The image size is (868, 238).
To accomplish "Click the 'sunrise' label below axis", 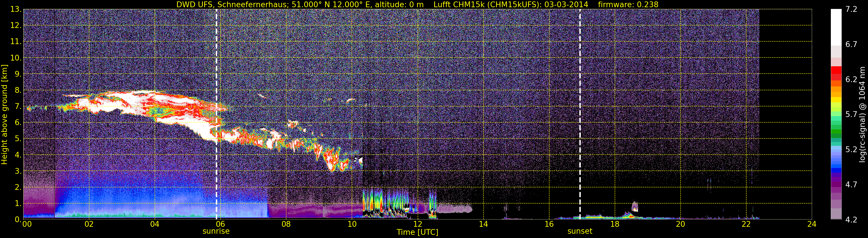I will pos(216,231).
